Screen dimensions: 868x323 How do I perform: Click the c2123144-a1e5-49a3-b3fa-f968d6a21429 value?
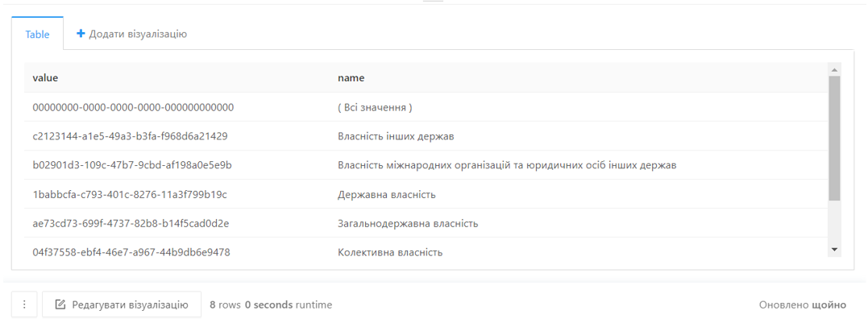coord(131,136)
